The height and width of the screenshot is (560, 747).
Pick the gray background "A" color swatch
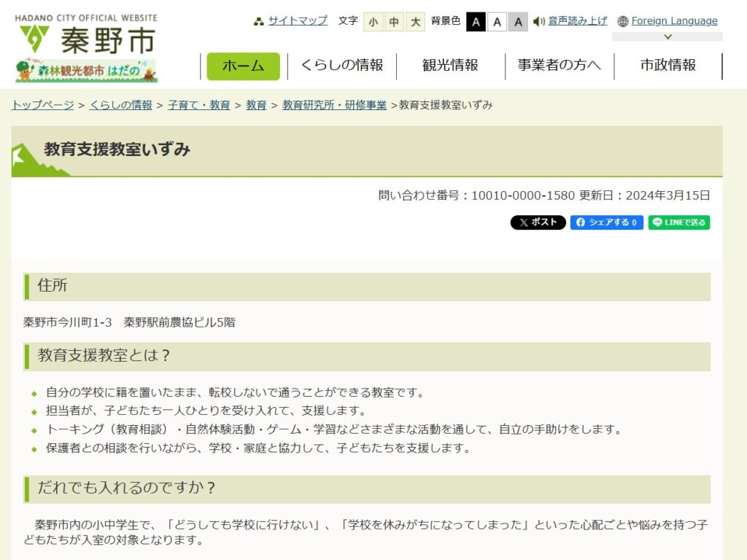[x=518, y=22]
